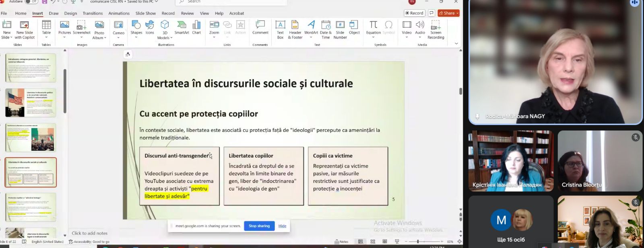Go to the Animations tab
Image resolution: width=644 pixels, height=248 pixels.
coord(119,13)
